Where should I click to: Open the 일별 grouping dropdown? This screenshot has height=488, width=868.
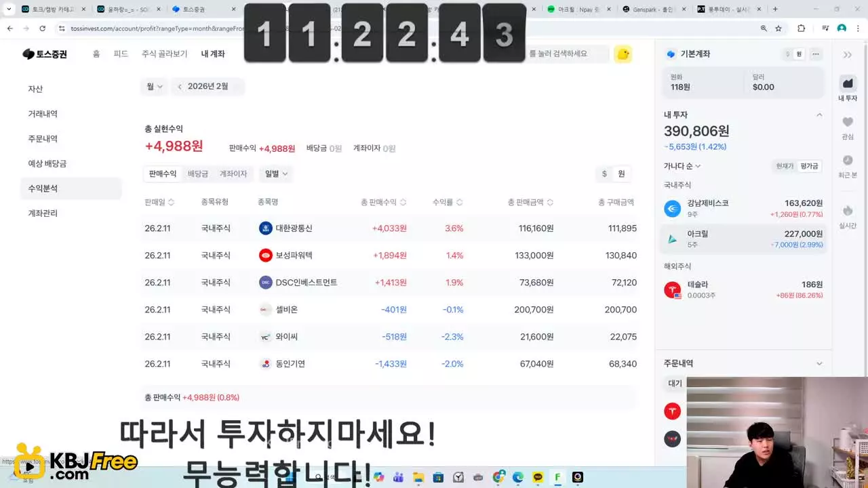276,174
